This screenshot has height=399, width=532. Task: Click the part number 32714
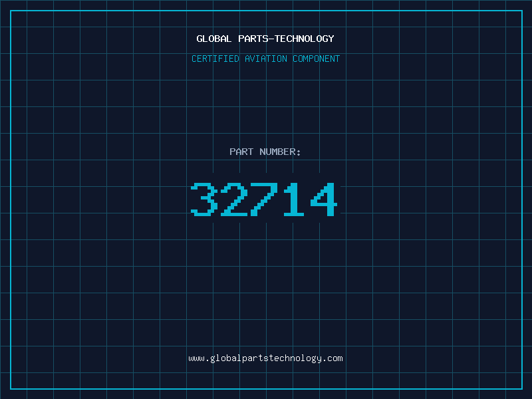click(x=264, y=199)
